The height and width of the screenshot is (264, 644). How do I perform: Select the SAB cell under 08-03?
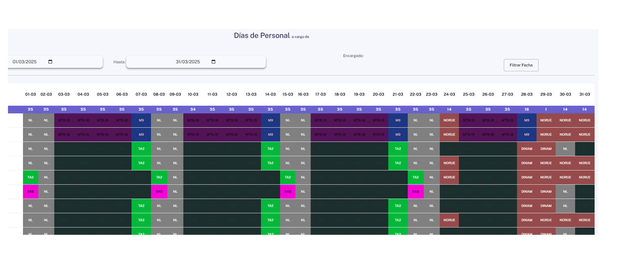coord(159,192)
